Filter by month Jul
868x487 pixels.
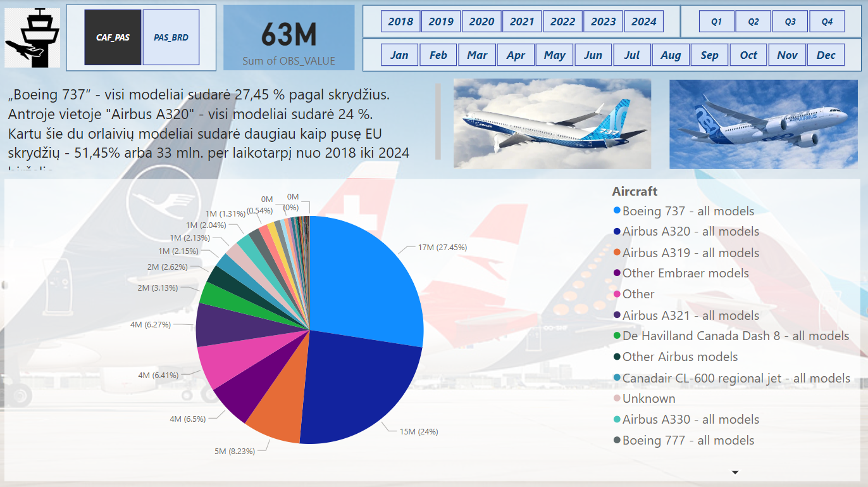click(631, 55)
